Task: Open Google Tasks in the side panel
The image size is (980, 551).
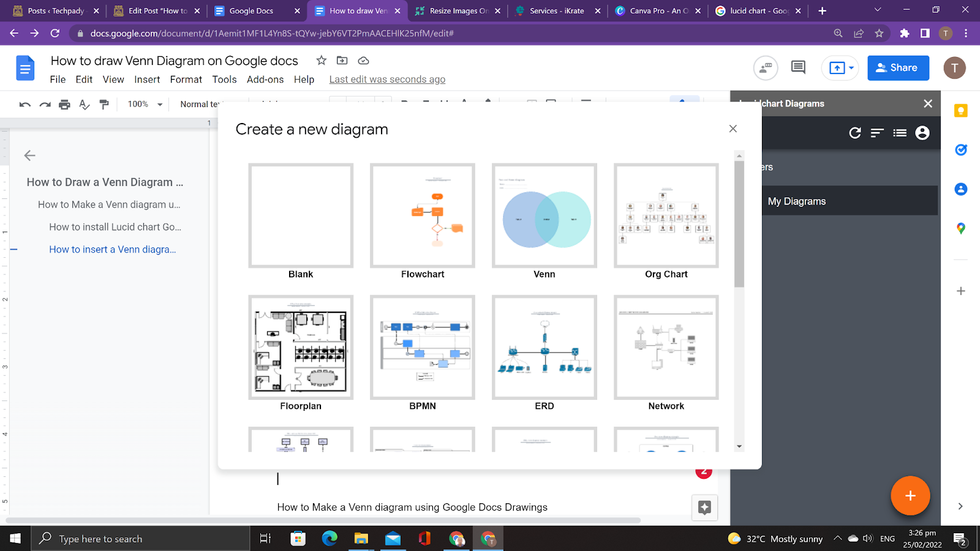Action: [960, 149]
